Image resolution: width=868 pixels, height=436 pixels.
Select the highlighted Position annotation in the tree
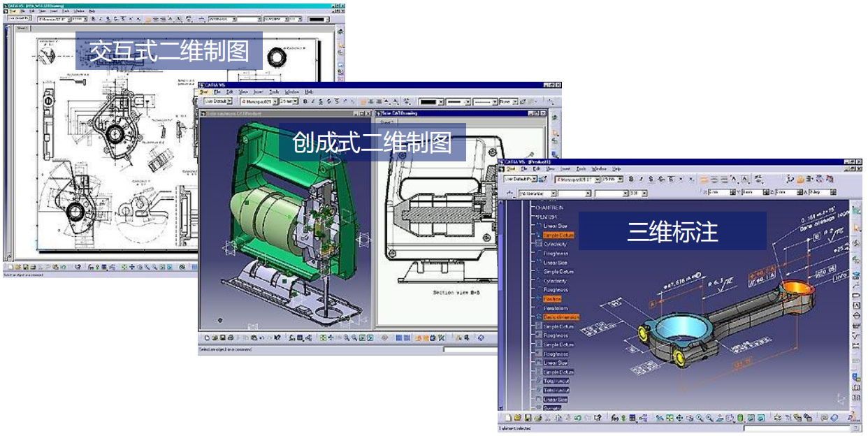click(x=552, y=298)
